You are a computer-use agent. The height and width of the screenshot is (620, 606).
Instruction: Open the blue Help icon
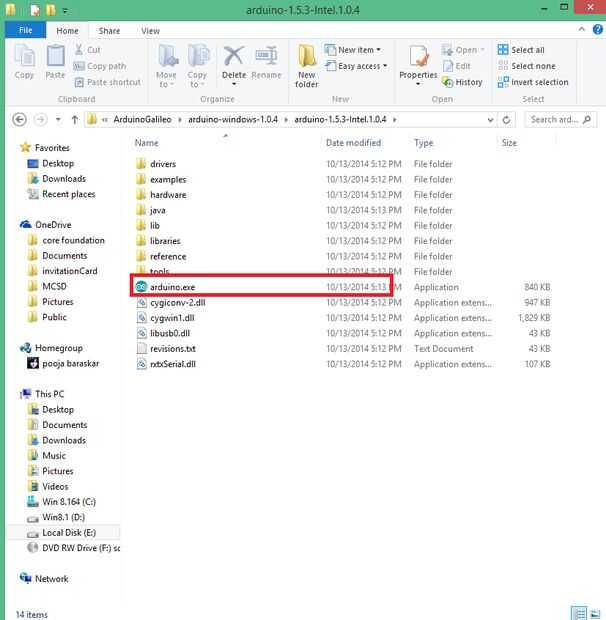pos(597,29)
